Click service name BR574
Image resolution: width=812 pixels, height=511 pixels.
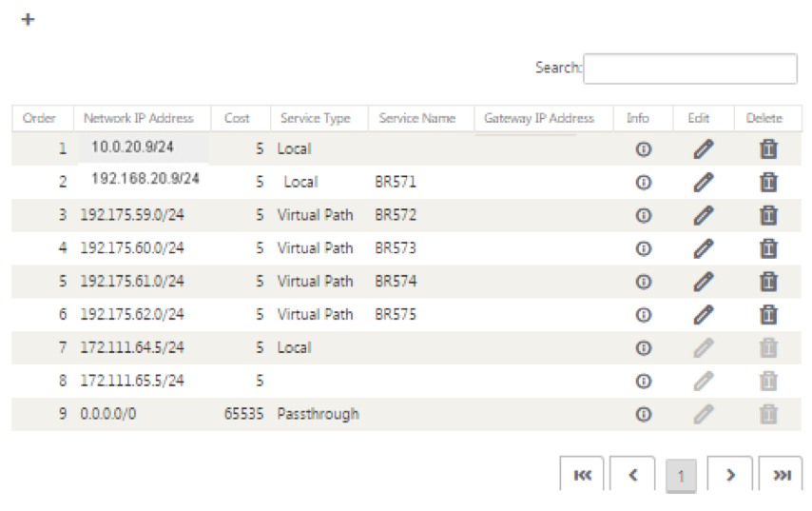pyautogui.click(x=396, y=282)
